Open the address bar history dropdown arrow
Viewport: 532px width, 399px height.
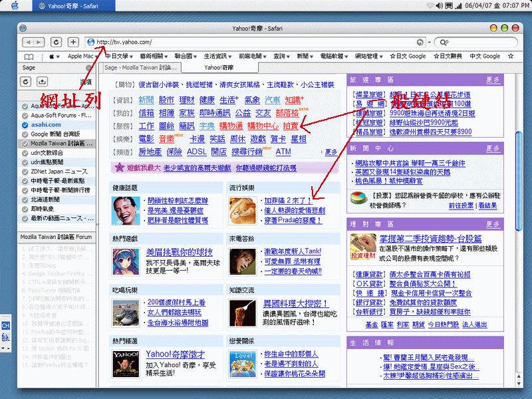click(x=429, y=43)
